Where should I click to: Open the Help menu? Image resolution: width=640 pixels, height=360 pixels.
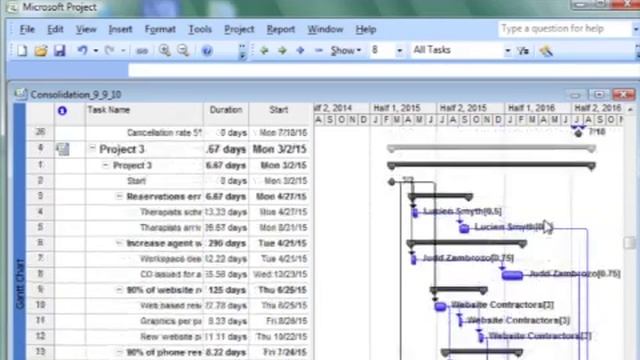366,29
